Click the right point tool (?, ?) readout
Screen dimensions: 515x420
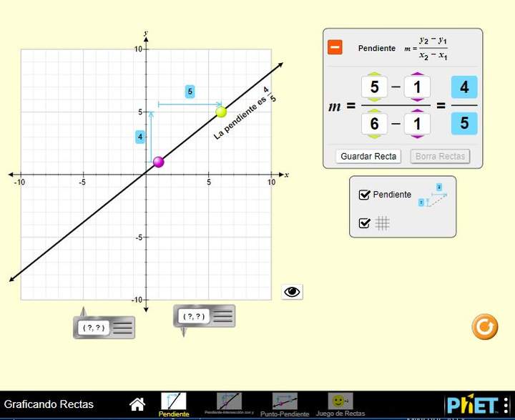[x=194, y=316]
